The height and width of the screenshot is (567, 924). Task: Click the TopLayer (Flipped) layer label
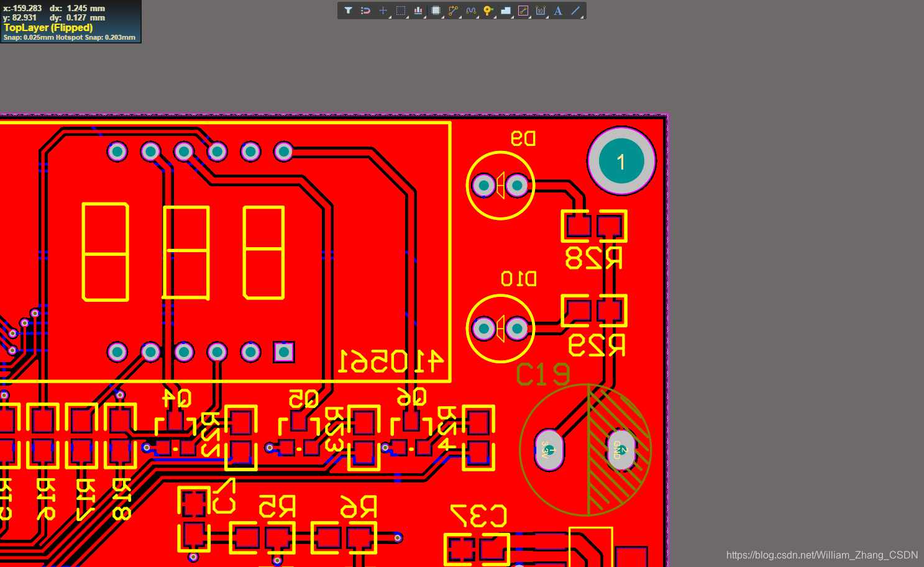pyautogui.click(x=48, y=27)
